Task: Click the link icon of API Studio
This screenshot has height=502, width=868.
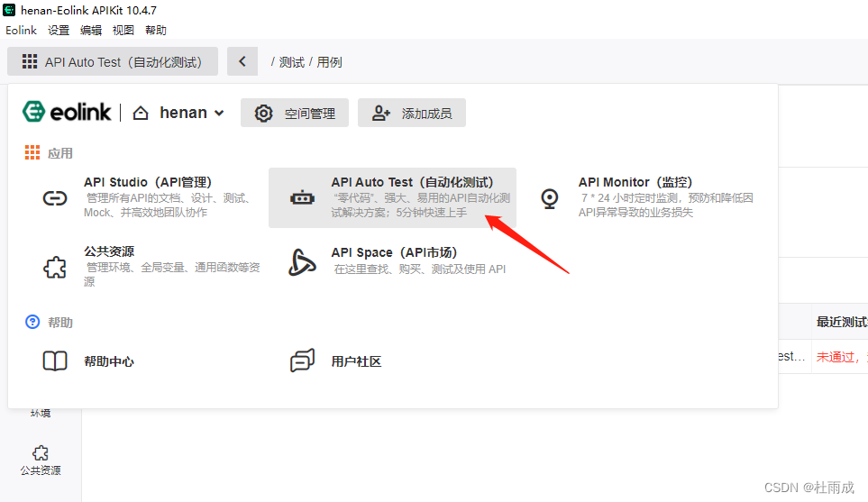Action: click(55, 198)
